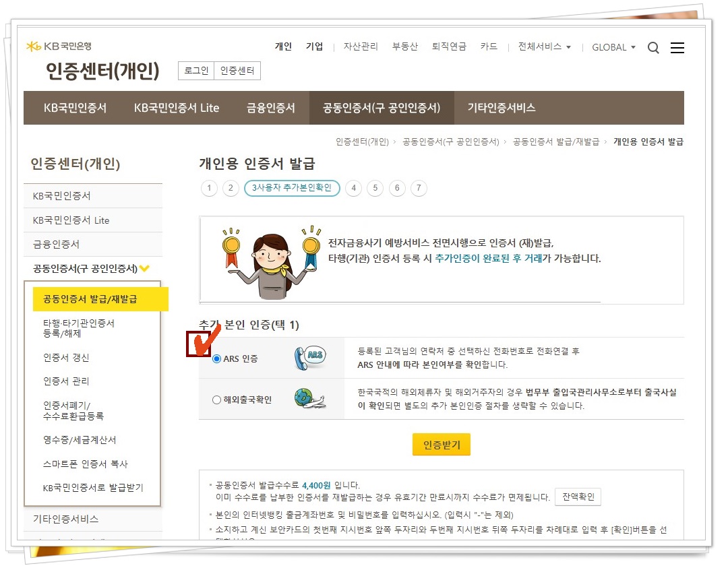Click the 인증센터 button beside 로그인
The image size is (728, 568).
coord(237,71)
